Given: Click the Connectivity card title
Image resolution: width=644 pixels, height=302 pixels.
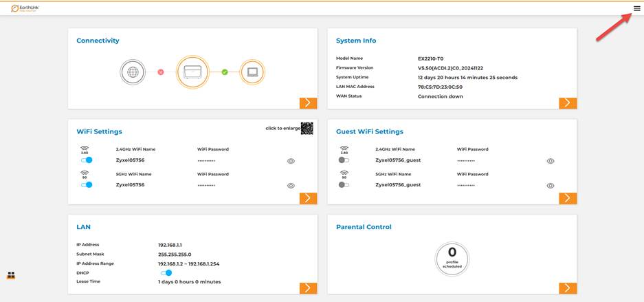Looking at the screenshot, I should (x=98, y=41).
